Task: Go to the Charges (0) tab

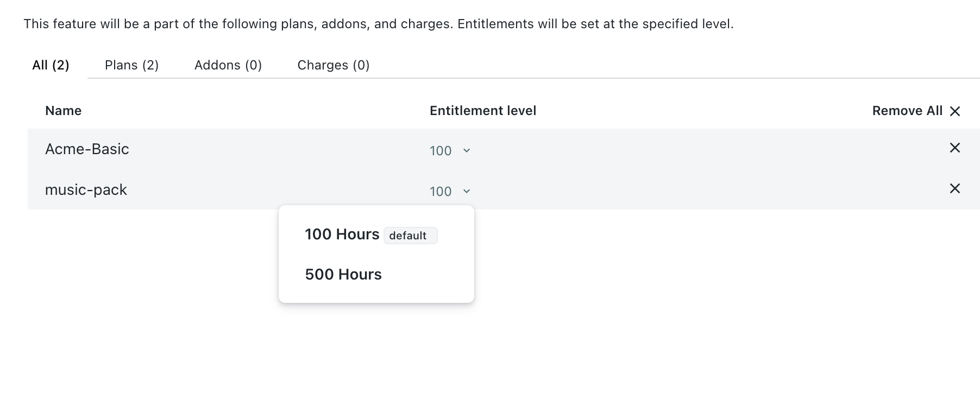Action: pyautogui.click(x=334, y=65)
